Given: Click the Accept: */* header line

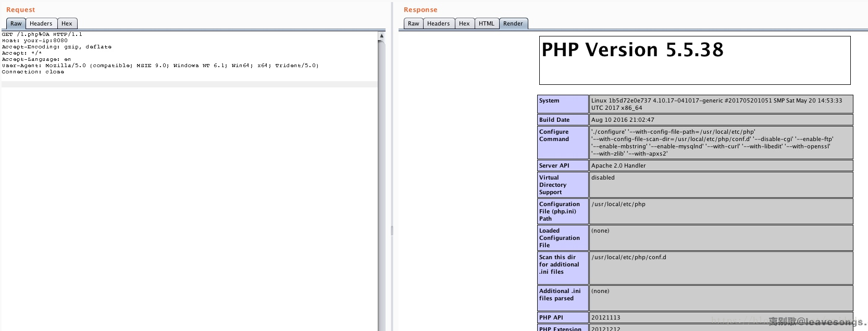Looking at the screenshot, I should pos(22,53).
